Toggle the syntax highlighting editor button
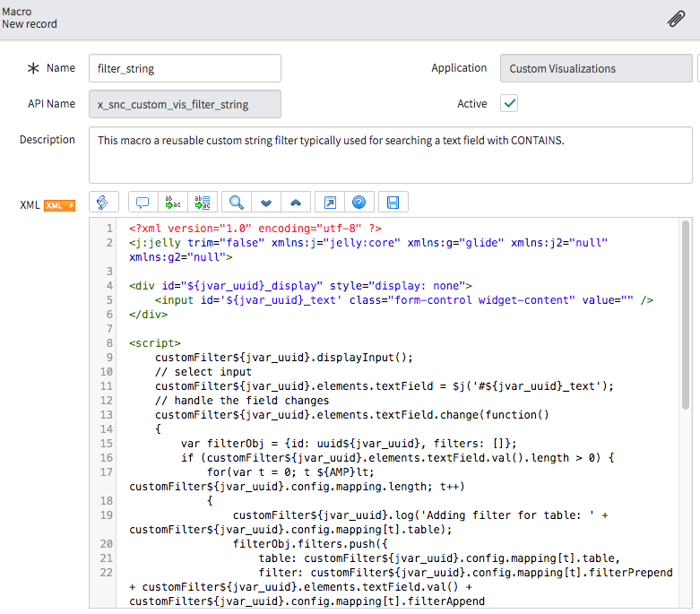Viewport: 700px width, 614px height. coord(102,202)
